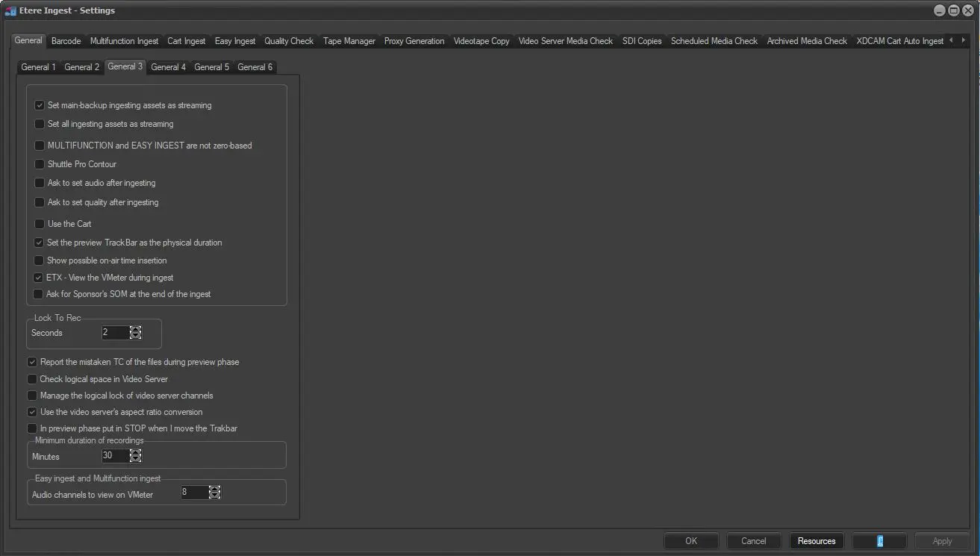This screenshot has height=556, width=980.
Task: Enable 'Set all ingesting assets as streaming'
Action: [x=40, y=124]
